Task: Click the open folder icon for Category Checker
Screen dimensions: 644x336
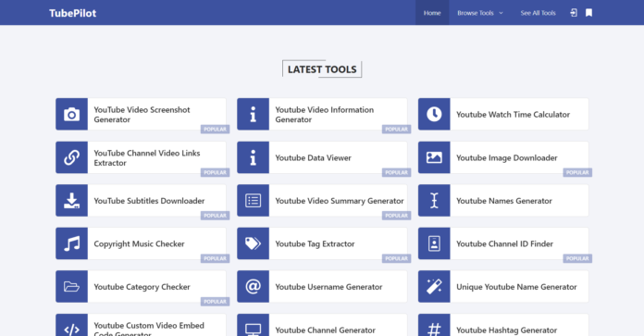Action: click(71, 287)
